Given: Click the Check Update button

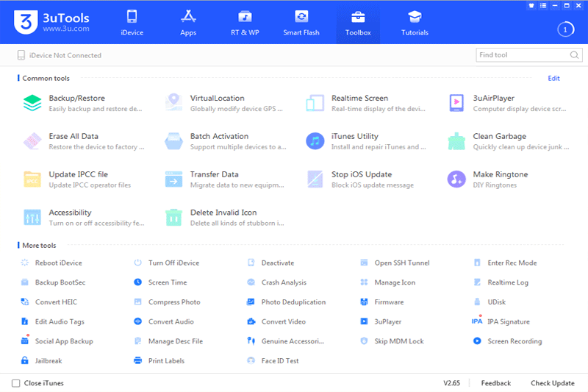Looking at the screenshot, I should coord(553,383).
